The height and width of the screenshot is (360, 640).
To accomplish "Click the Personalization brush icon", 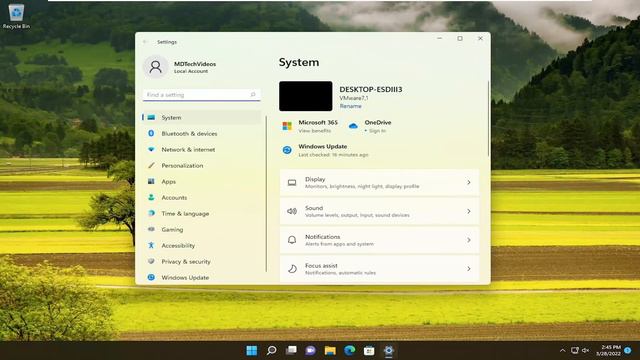I will [151, 165].
